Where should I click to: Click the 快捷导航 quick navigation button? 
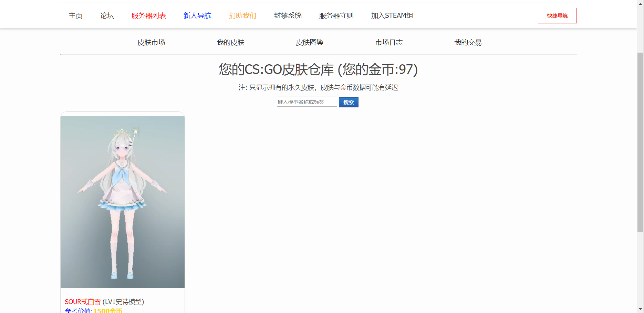(557, 15)
